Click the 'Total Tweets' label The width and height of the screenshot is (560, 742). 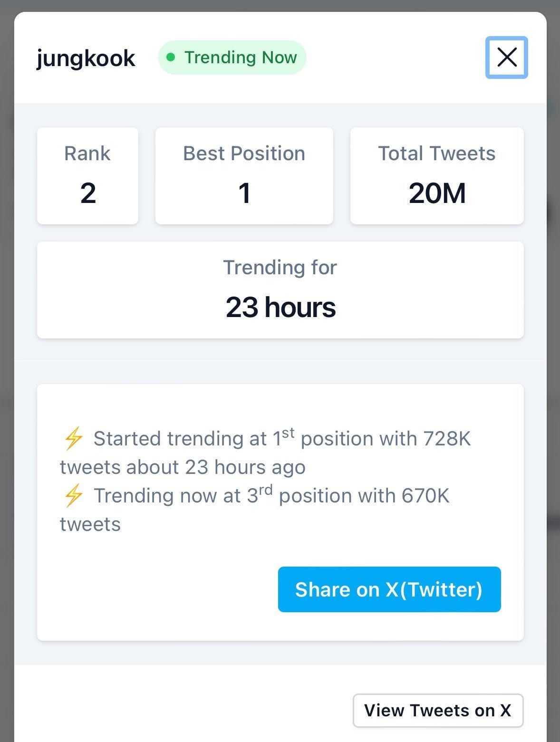pyautogui.click(x=437, y=154)
